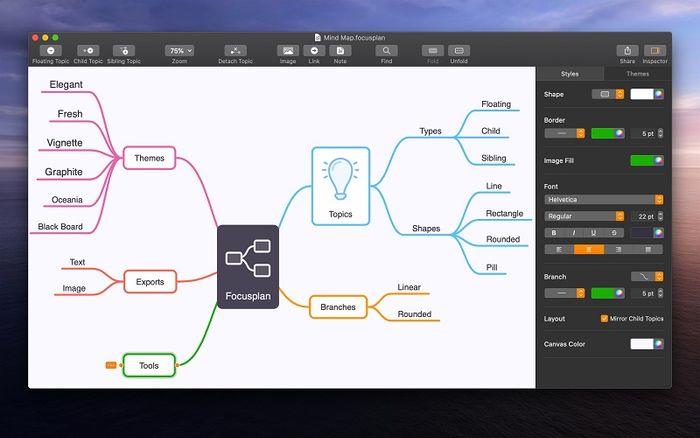Open the Shape fill color well
The height and width of the screenshot is (438, 700).
point(647,94)
